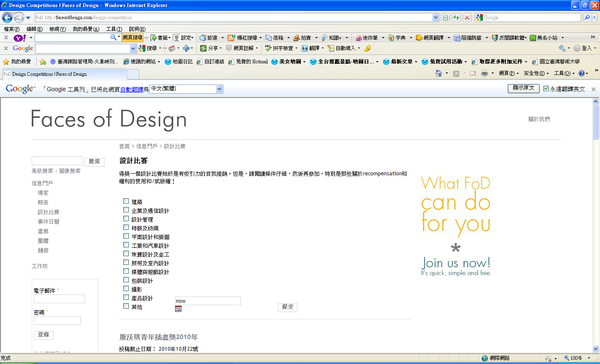Image resolution: width=600 pixels, height=364 pixels.
Task: Click the green Refresh page icon
Action: [456, 18]
